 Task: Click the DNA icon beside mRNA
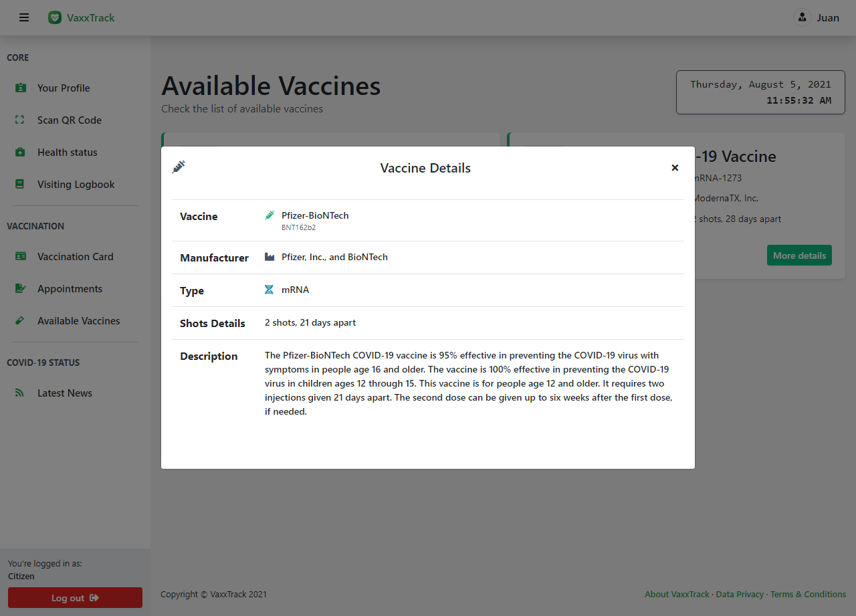tap(269, 290)
